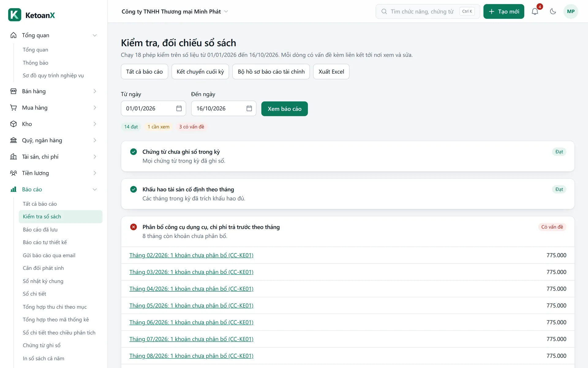588x368 pixels.
Task: Click the Báo cáo chart icon
Action: pos(13,190)
